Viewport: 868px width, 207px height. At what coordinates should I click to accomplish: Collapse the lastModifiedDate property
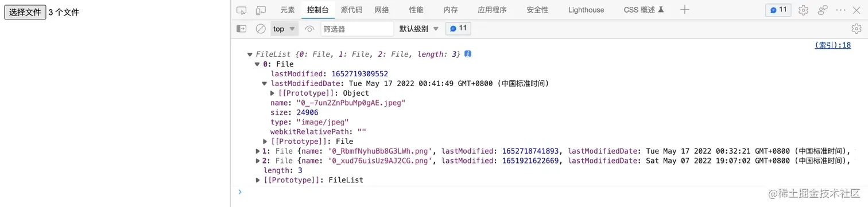point(265,83)
